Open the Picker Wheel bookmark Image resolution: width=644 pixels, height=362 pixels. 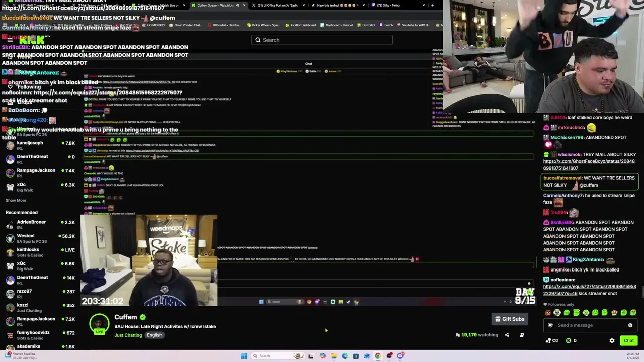point(264,25)
